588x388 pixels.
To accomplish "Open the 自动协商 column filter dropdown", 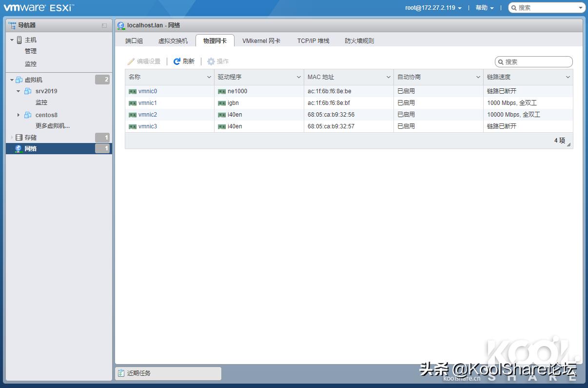I will point(478,77).
